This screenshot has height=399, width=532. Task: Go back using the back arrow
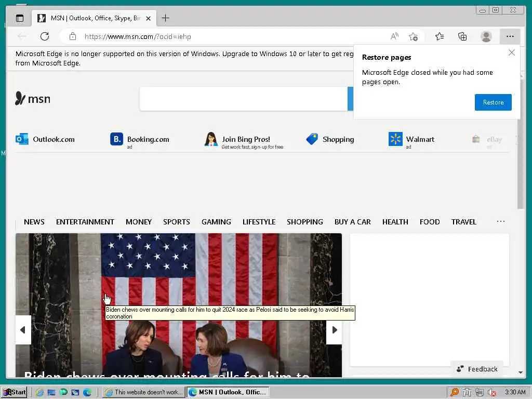(x=22, y=36)
